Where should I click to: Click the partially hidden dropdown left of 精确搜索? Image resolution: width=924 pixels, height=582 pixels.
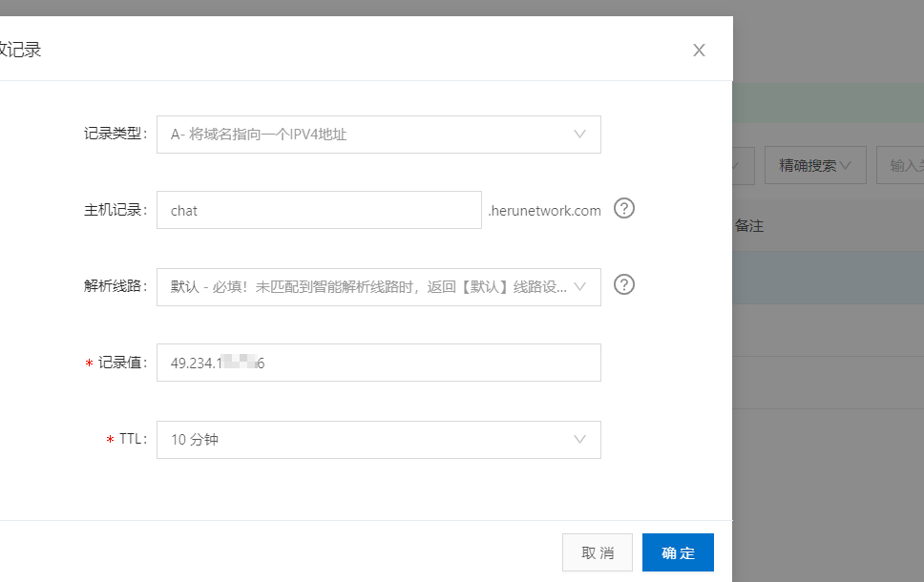[744, 165]
